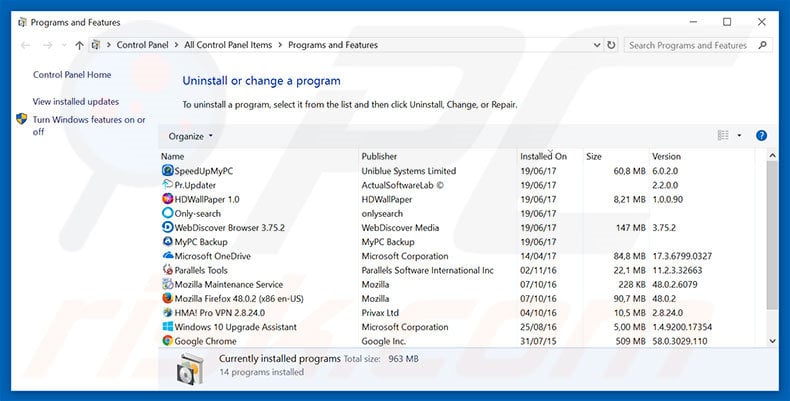The image size is (790, 401).
Task: Click the 14/04/17 install date
Action: point(539,255)
